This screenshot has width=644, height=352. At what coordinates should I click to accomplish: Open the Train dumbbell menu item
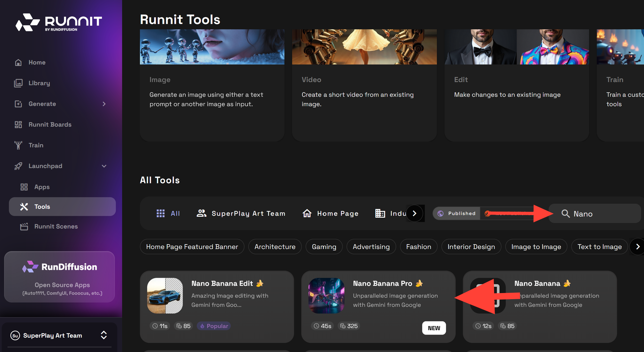tap(35, 145)
